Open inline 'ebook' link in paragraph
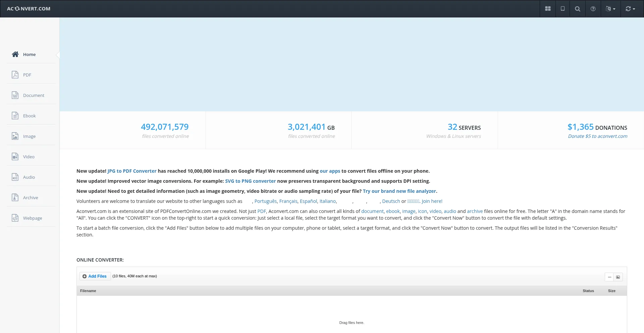The image size is (644, 333). [393, 211]
